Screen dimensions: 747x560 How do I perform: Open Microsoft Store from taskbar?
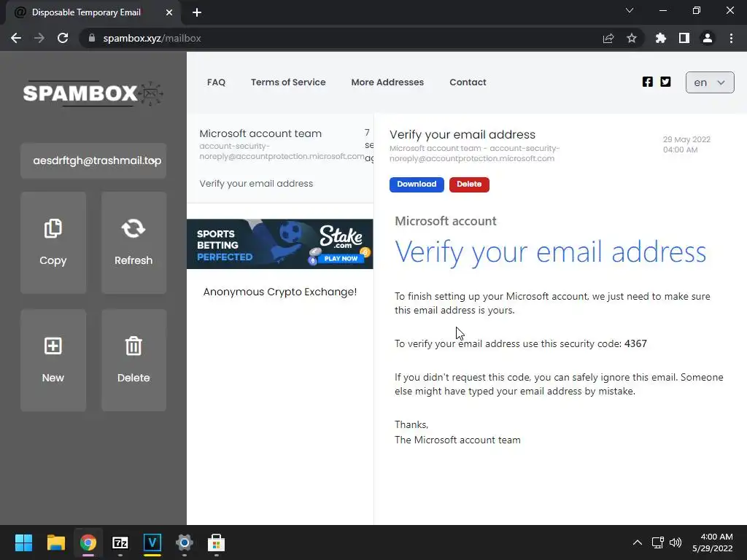216,542
